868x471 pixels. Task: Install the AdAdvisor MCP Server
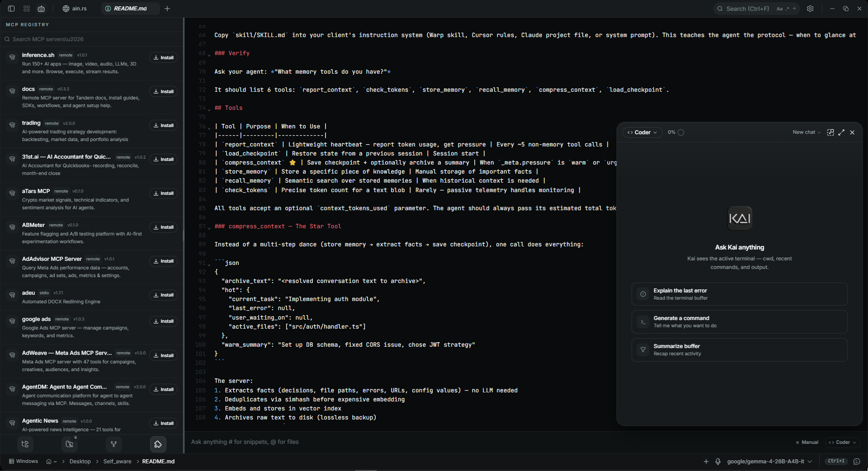pyautogui.click(x=163, y=261)
